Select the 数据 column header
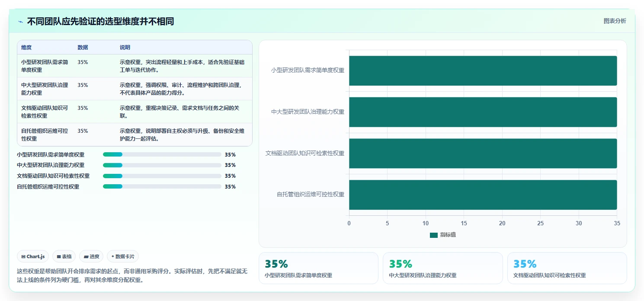 (83, 48)
